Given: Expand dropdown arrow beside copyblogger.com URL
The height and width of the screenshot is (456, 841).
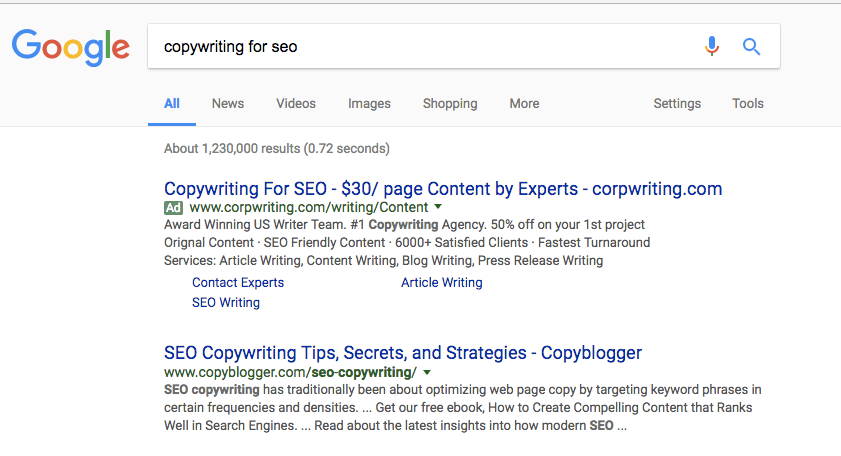Looking at the screenshot, I should [x=427, y=372].
